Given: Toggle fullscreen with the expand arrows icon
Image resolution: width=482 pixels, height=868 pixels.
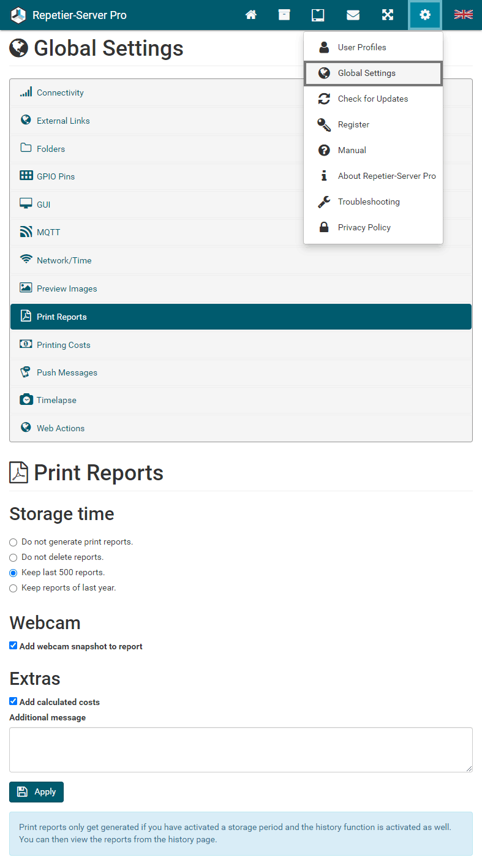Looking at the screenshot, I should pyautogui.click(x=388, y=15).
